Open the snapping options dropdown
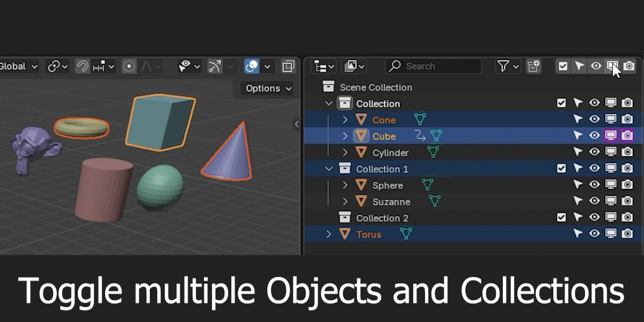 pyautogui.click(x=104, y=67)
